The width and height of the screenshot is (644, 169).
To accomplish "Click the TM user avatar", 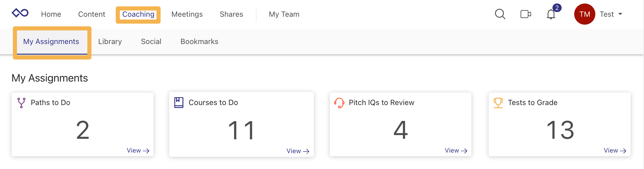I will 584,14.
